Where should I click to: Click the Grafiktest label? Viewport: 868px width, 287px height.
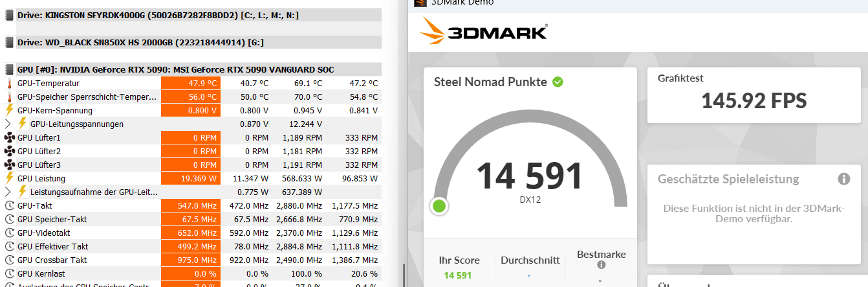pos(680,78)
